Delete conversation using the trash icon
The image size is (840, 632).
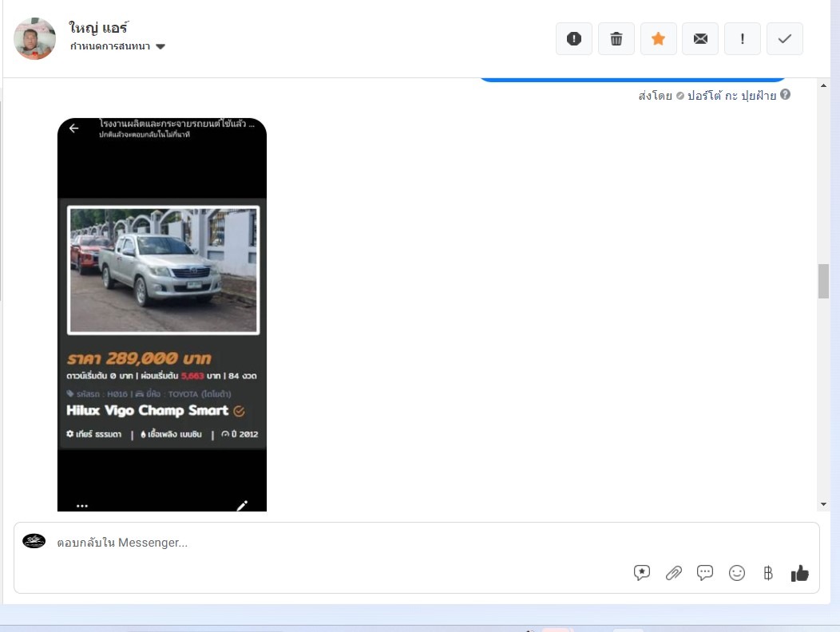[616, 39]
